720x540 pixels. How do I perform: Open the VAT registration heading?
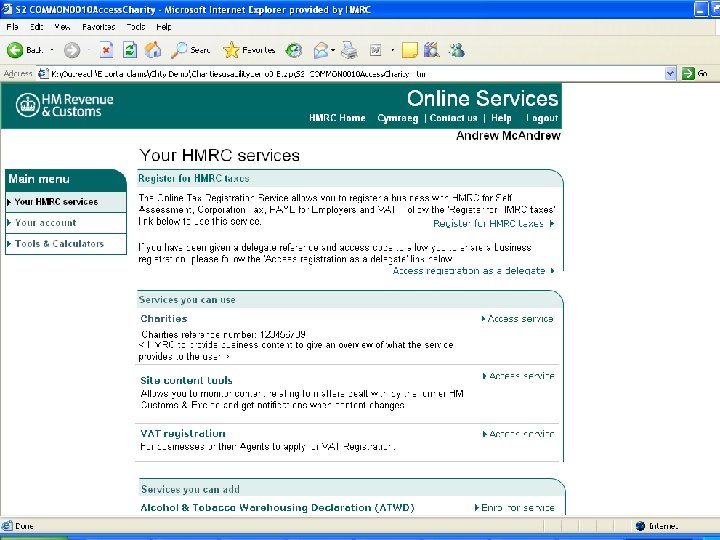tap(183, 433)
